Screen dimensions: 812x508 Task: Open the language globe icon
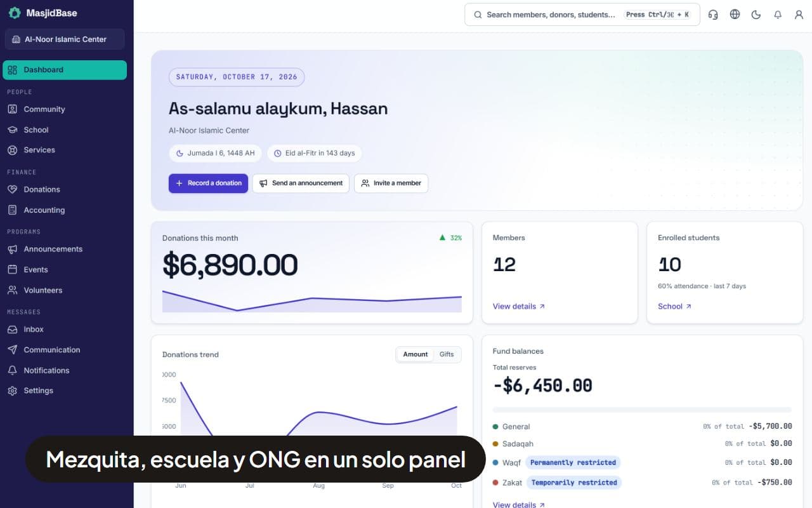pyautogui.click(x=735, y=15)
